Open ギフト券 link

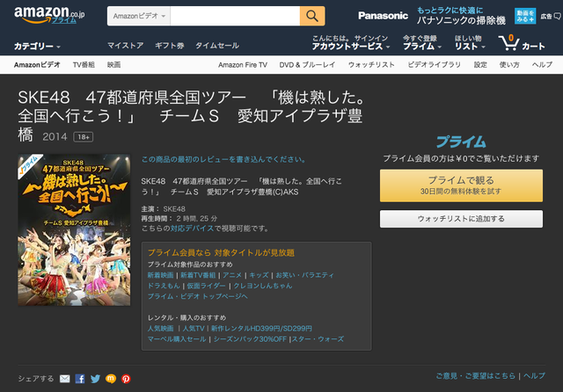coord(170,46)
